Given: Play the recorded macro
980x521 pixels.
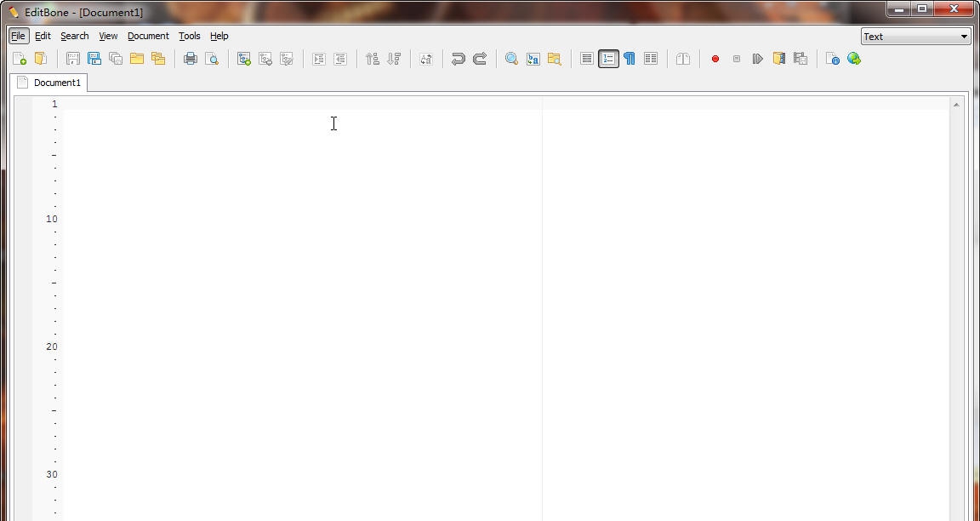Looking at the screenshot, I should (x=758, y=59).
